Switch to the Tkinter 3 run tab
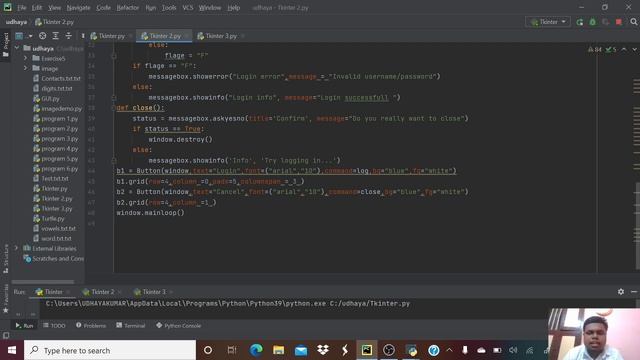This screenshot has width=640, height=360. tap(153, 292)
